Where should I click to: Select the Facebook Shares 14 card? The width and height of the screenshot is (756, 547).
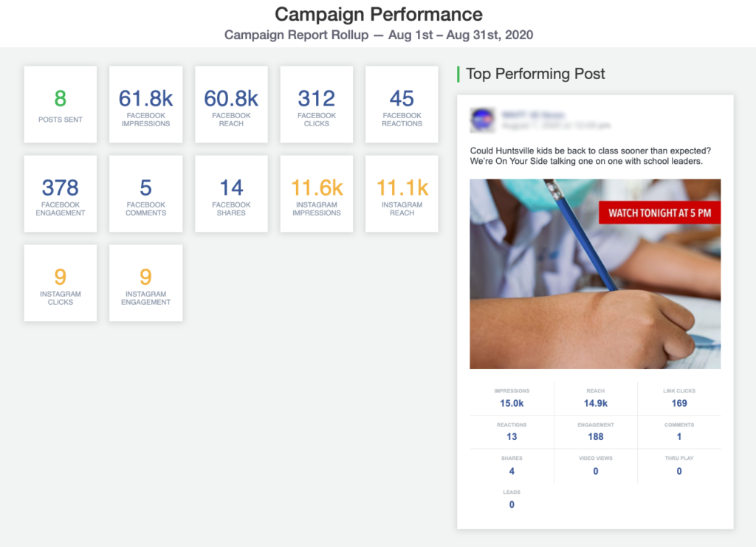click(231, 194)
